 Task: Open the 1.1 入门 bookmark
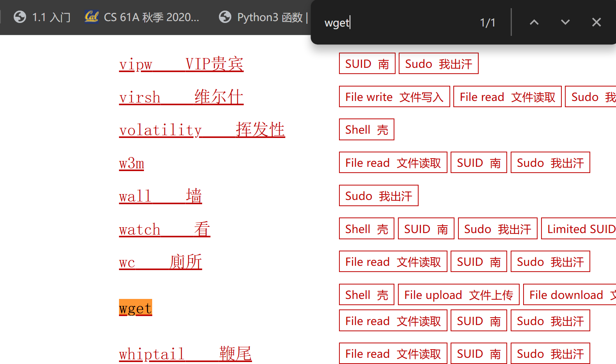(x=42, y=17)
